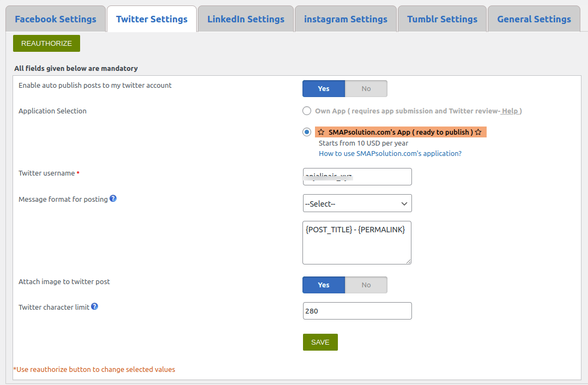
Task: Select SMAPsolution.com's App radio option
Action: tap(307, 132)
